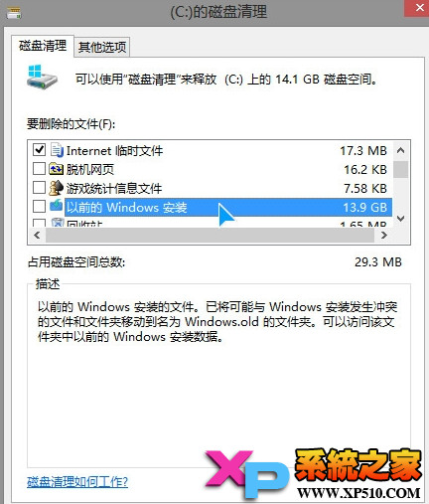Check the 游戏统计信息文件 checkbox
429x504 pixels.
click(x=39, y=188)
